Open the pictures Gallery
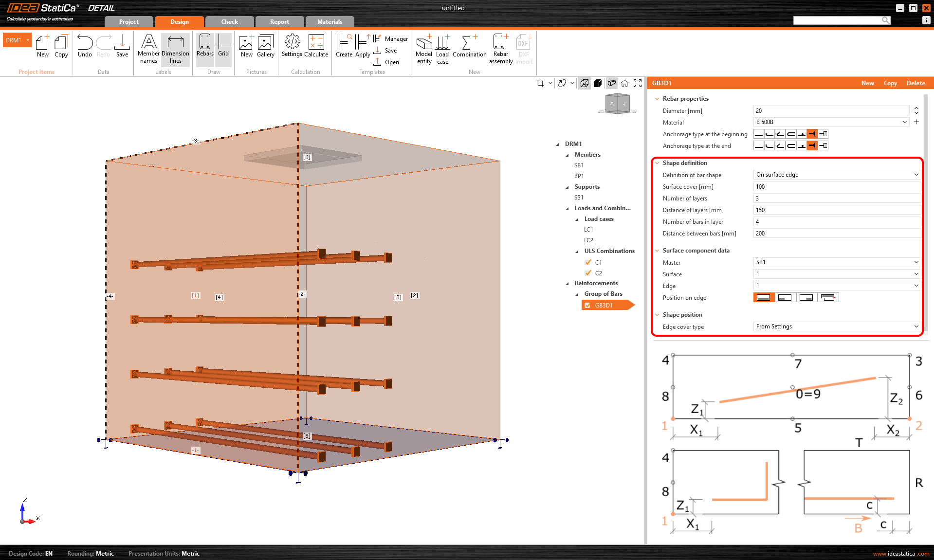The width and height of the screenshot is (934, 560). point(265,46)
